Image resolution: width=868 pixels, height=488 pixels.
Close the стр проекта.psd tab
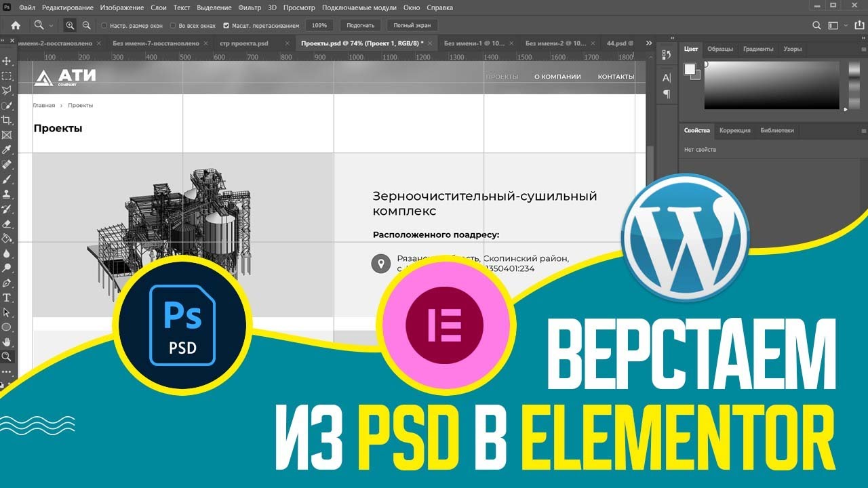tap(287, 43)
